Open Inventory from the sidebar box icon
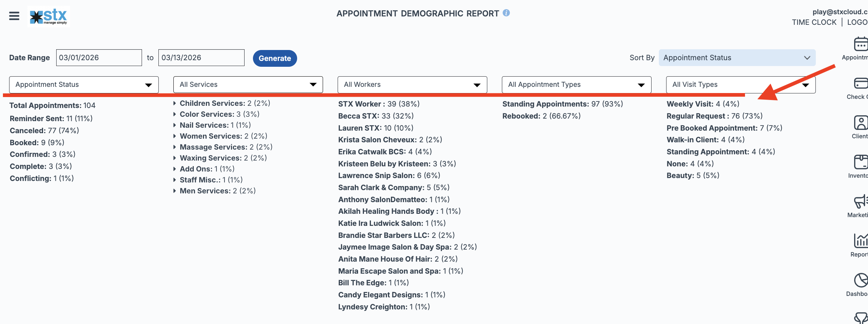The image size is (868, 324). [x=860, y=162]
